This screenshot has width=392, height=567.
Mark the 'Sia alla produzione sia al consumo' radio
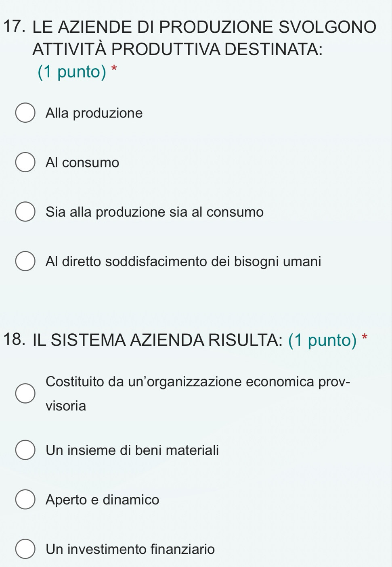[x=25, y=212]
